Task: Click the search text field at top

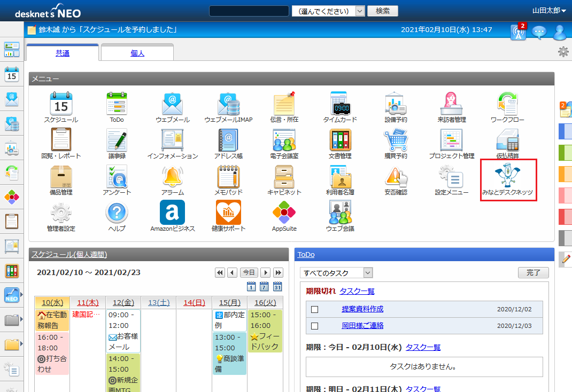Action: (249, 11)
